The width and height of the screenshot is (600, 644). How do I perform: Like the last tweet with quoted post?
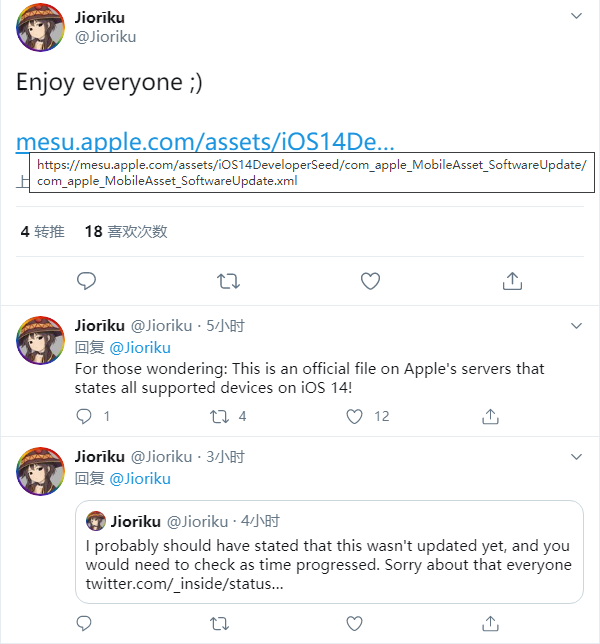click(354, 625)
